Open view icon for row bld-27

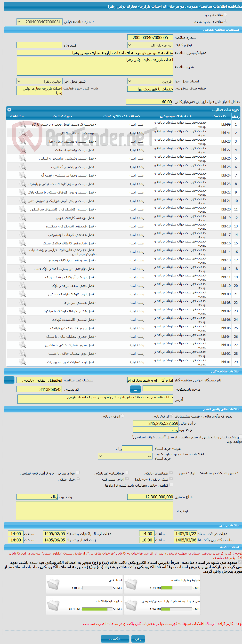point(23,150)
